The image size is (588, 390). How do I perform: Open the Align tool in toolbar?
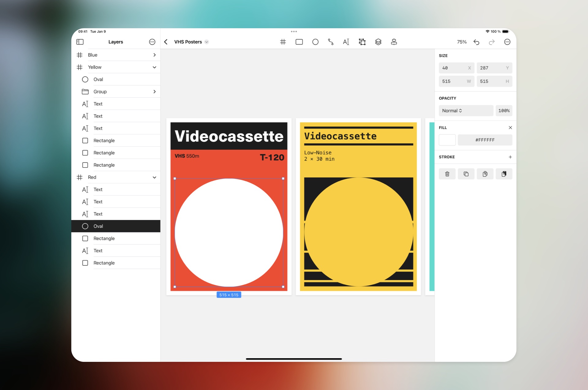pos(394,42)
